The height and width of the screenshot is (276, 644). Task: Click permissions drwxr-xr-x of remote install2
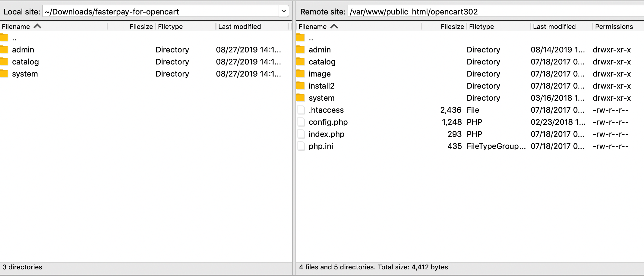click(x=612, y=86)
